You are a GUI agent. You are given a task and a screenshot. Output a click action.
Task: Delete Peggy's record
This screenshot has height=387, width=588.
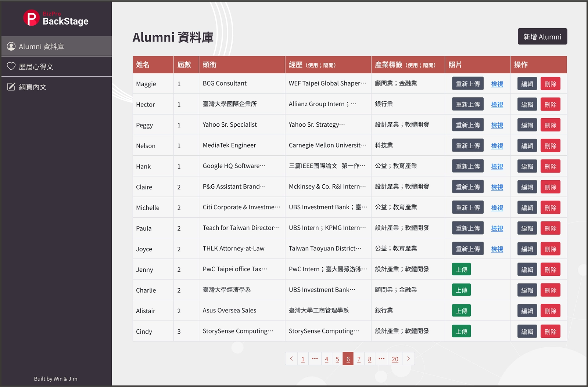click(x=551, y=125)
